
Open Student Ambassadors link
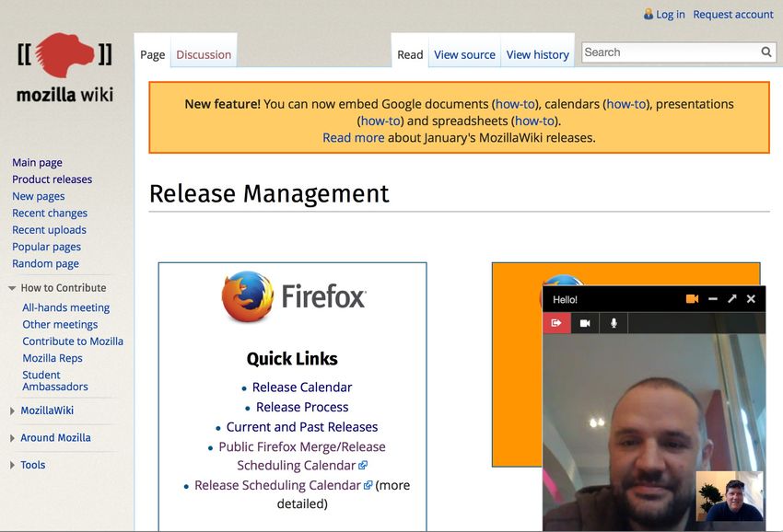55,381
